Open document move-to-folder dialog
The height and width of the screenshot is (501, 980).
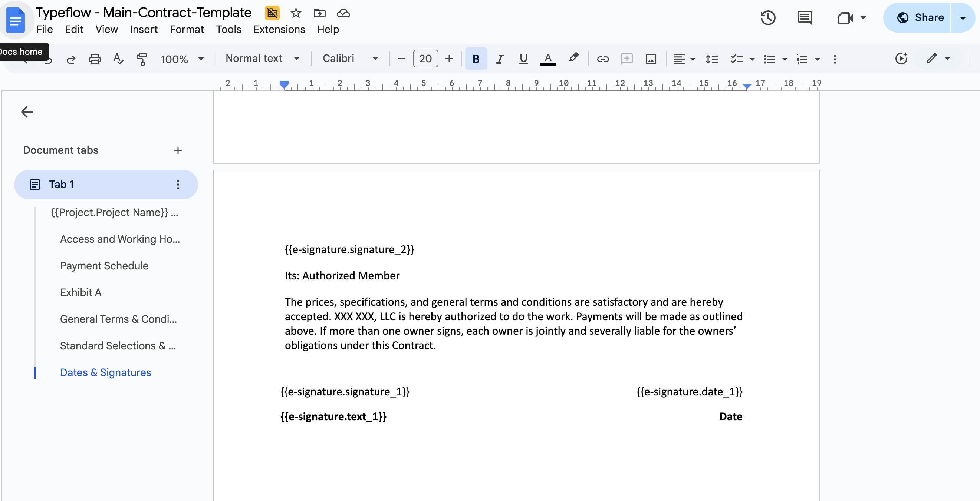319,13
